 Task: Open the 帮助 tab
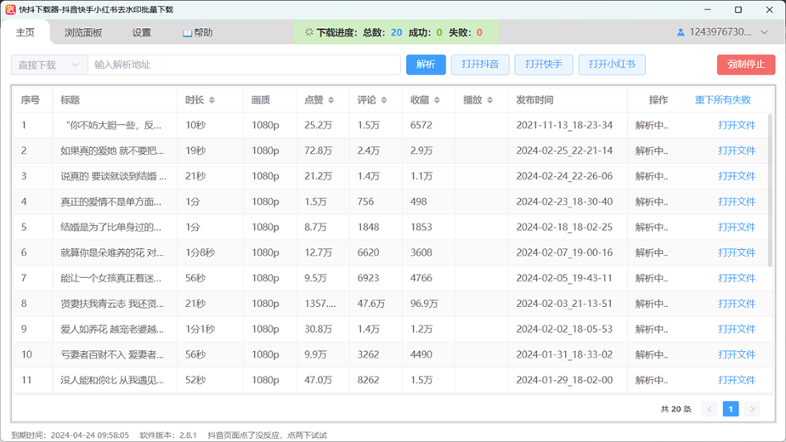point(197,32)
